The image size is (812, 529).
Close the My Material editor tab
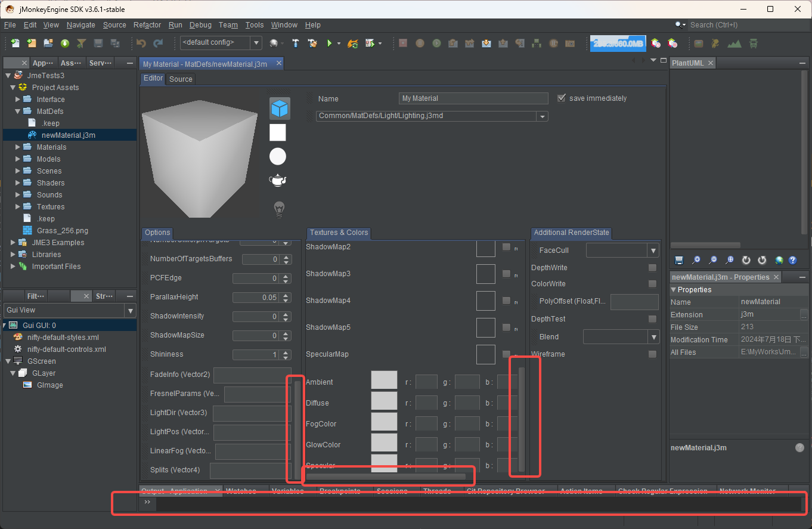(278, 63)
